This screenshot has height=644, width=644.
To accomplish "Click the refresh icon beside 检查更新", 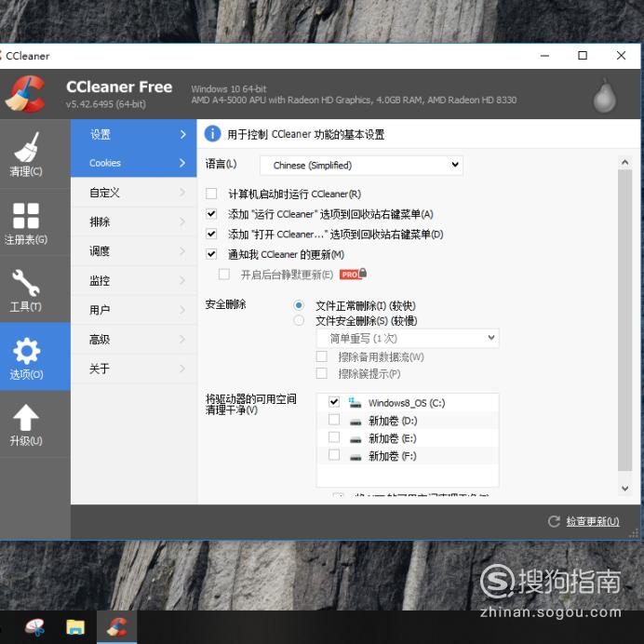I will (554, 521).
